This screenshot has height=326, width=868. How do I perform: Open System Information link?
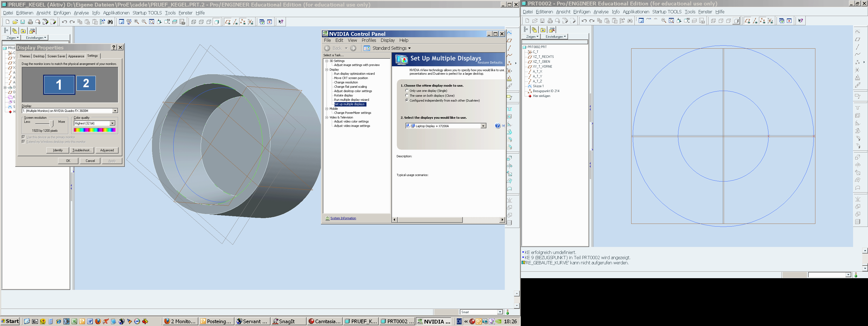[x=343, y=218]
